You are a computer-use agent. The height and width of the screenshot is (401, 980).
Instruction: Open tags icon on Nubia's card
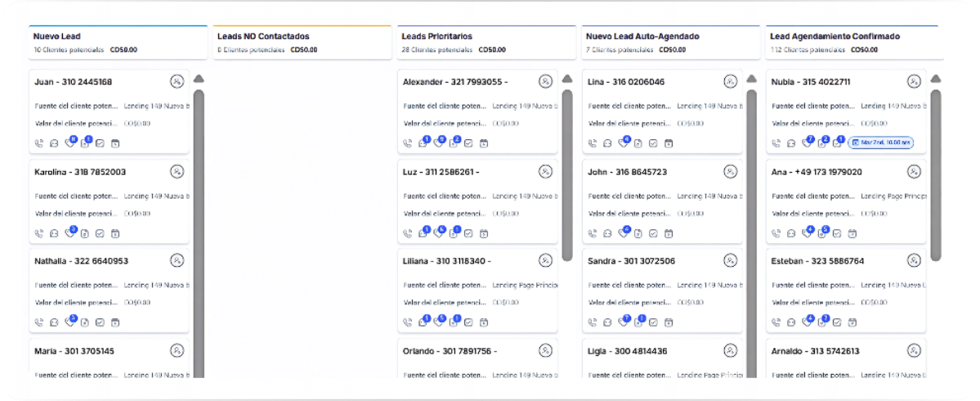click(806, 143)
